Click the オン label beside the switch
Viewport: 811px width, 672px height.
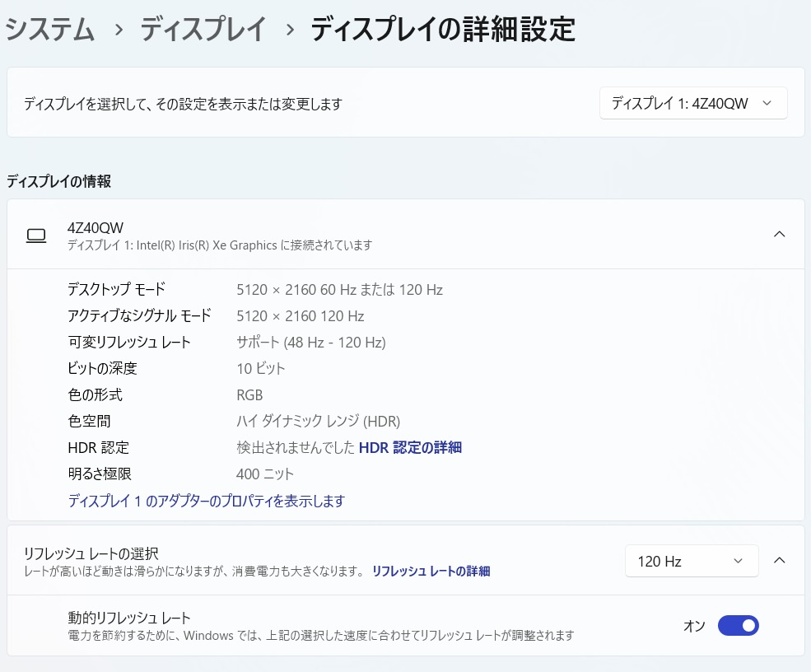(x=694, y=626)
